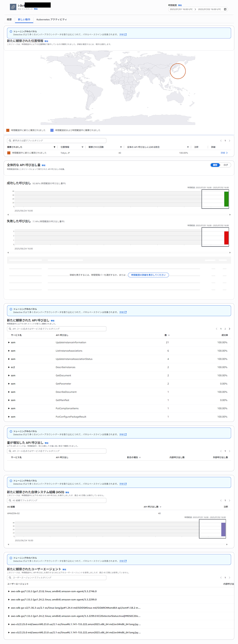The image size is (238, 644).
Task: Expand the ssm GetManifest row
Action: click(x=9, y=400)
